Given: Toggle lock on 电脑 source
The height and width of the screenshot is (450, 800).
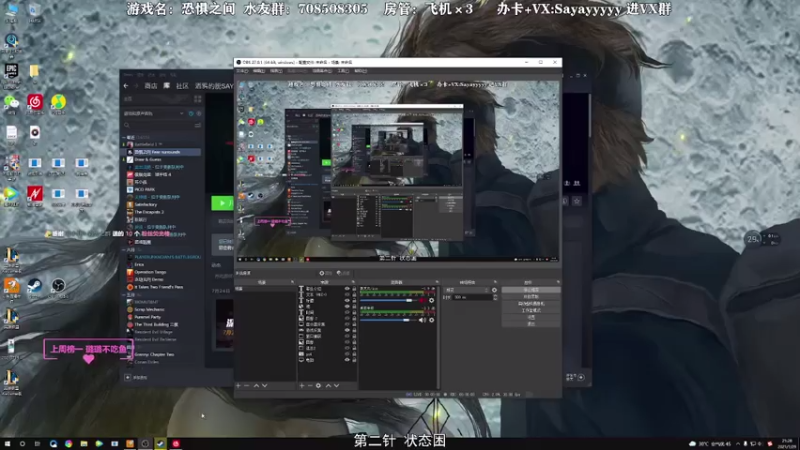Looking at the screenshot, I should pos(354,360).
